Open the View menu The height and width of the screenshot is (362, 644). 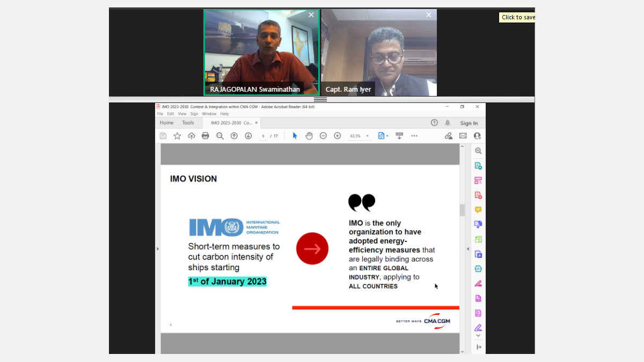(182, 114)
